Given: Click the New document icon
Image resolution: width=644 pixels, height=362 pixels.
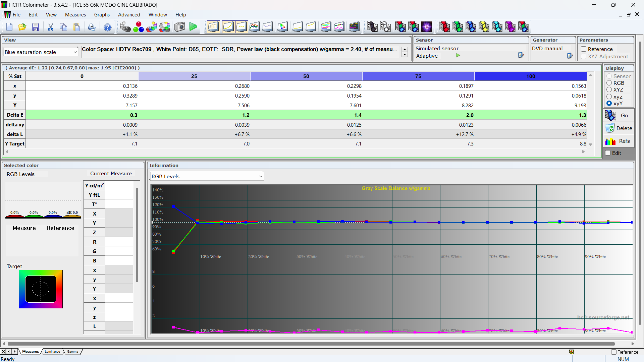Looking at the screenshot, I should tap(9, 27).
